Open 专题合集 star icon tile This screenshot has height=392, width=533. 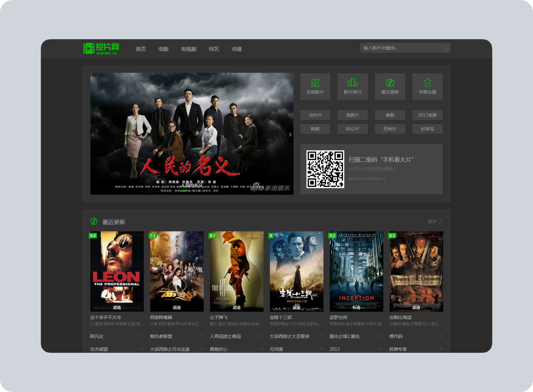point(427,87)
